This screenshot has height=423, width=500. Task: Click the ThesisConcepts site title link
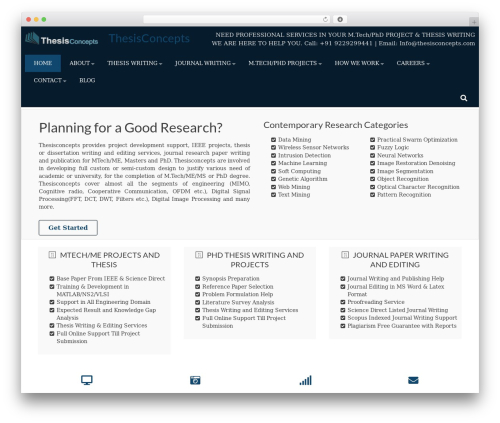pyautogui.click(x=149, y=38)
